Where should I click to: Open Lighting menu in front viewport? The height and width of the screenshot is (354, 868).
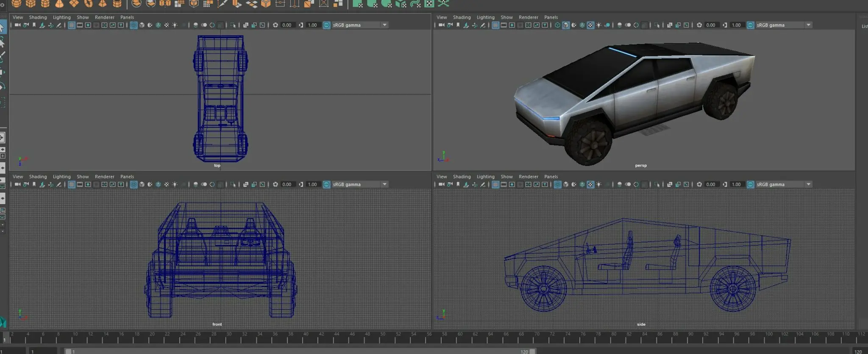tap(61, 177)
